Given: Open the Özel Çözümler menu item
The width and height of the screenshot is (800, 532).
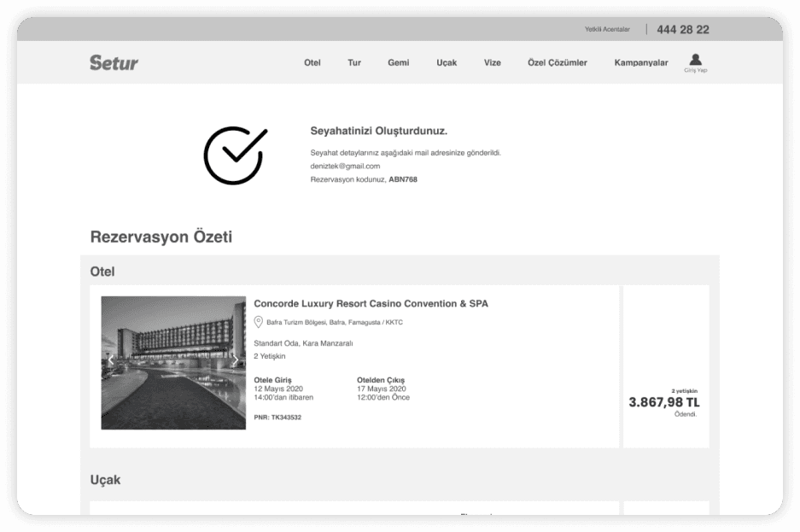Looking at the screenshot, I should [558, 62].
